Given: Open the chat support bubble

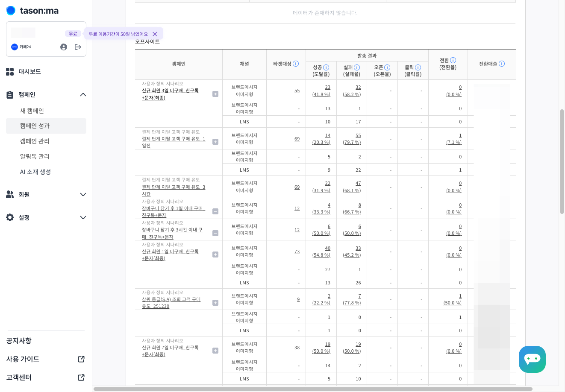Looking at the screenshot, I should [x=532, y=359].
